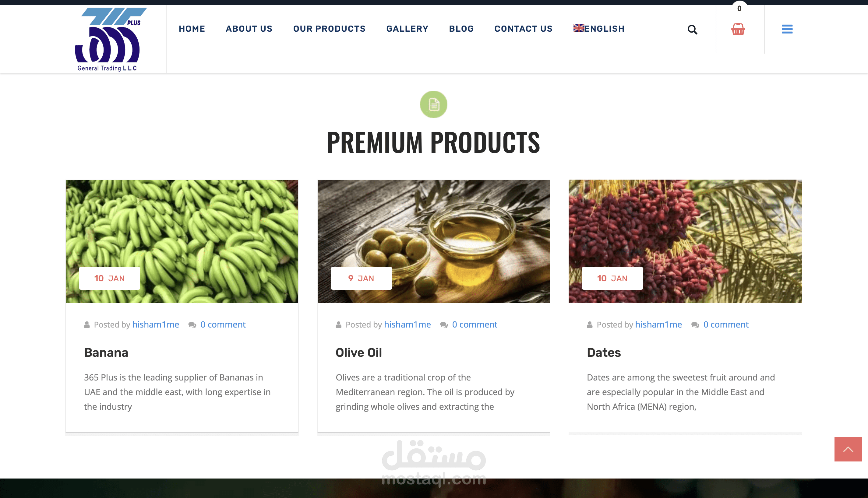Open the About Us menu item
This screenshot has width=868, height=498.
pyautogui.click(x=249, y=29)
